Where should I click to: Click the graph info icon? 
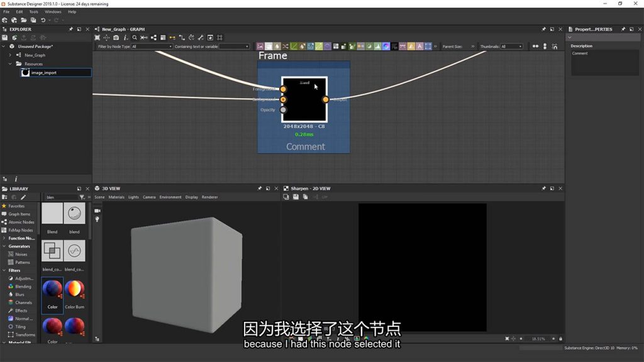pos(125,38)
